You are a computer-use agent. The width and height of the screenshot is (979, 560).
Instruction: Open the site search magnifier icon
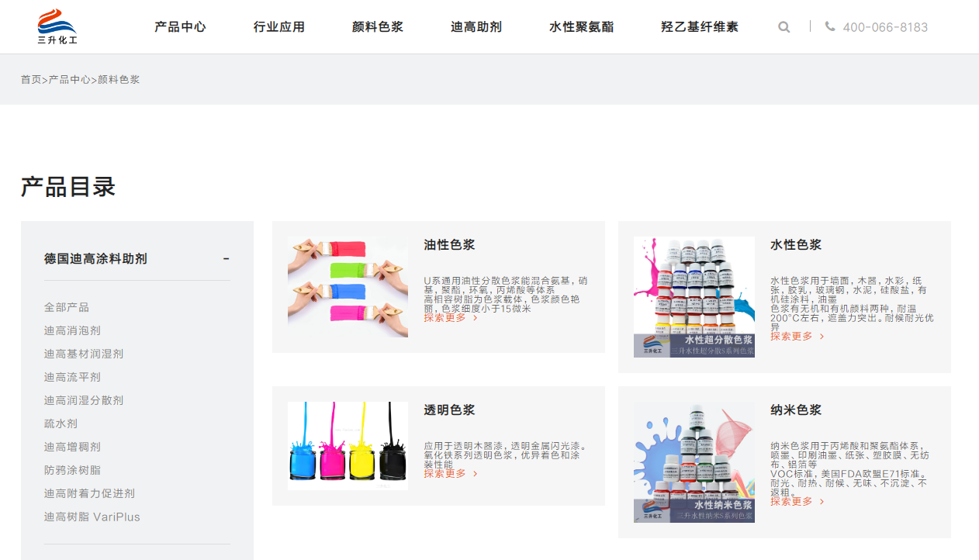tap(784, 26)
